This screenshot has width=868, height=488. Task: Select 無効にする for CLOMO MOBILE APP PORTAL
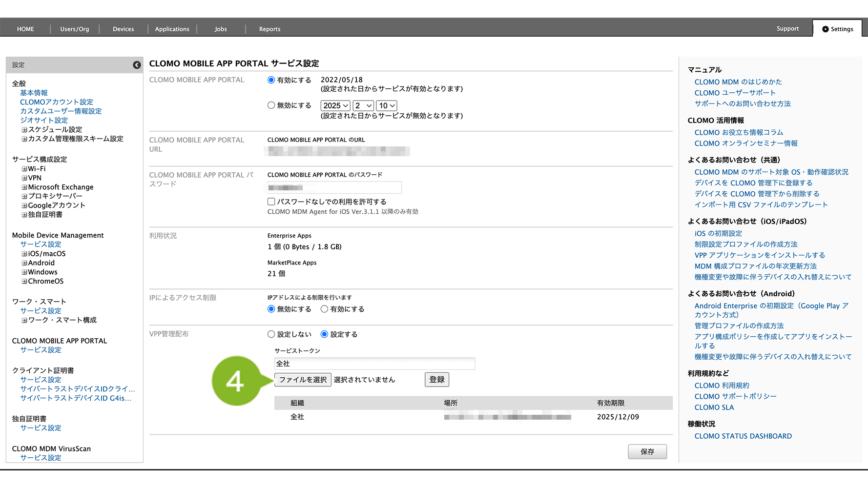[x=271, y=105]
